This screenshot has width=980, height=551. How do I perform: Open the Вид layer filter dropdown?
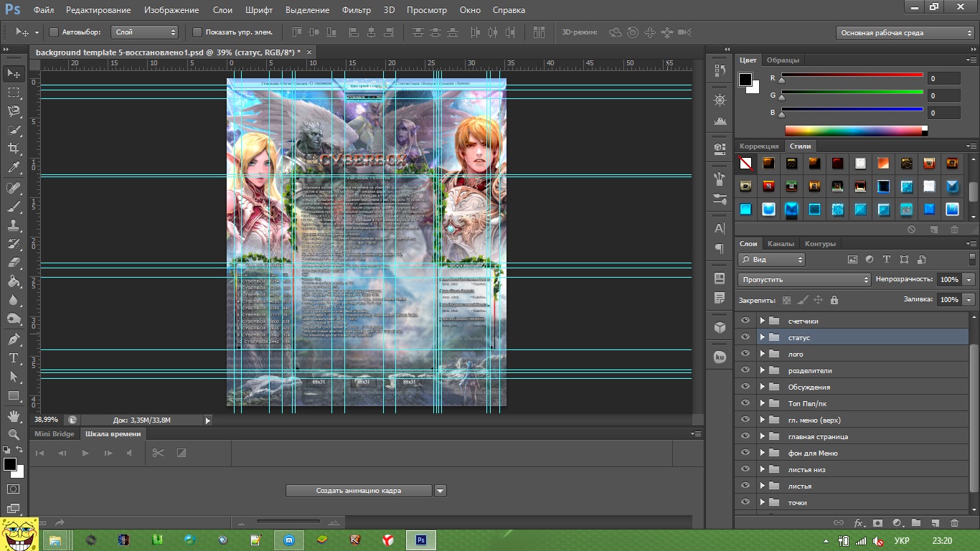click(772, 260)
